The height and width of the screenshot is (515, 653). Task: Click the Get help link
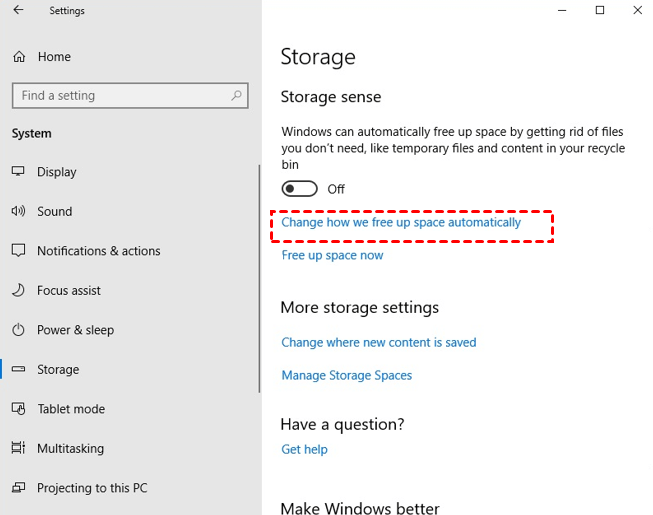point(304,450)
